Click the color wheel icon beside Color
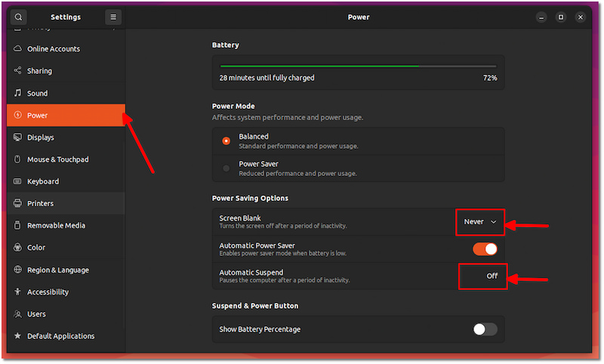 click(17, 247)
